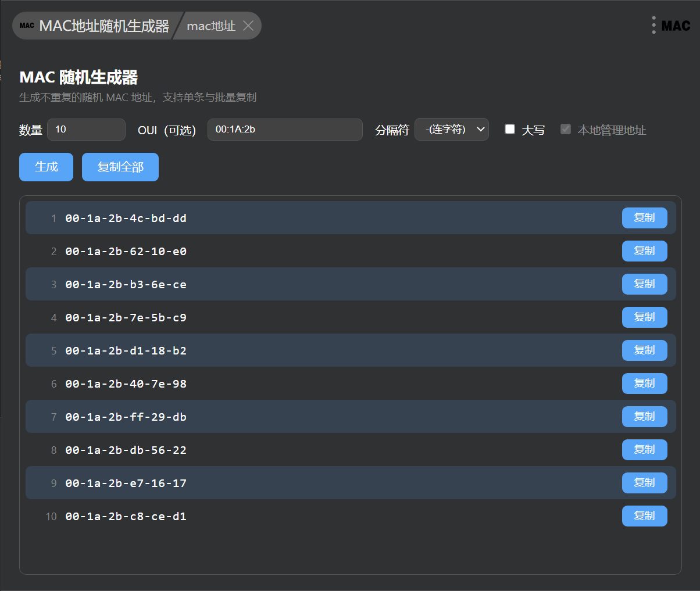Copy address 00-1a-2b-e7-16-17

point(644,483)
